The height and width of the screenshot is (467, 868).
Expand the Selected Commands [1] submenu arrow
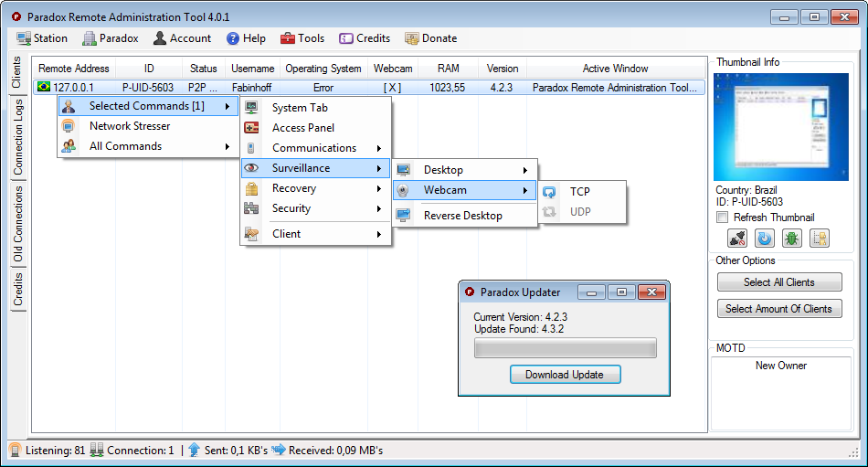click(x=227, y=106)
